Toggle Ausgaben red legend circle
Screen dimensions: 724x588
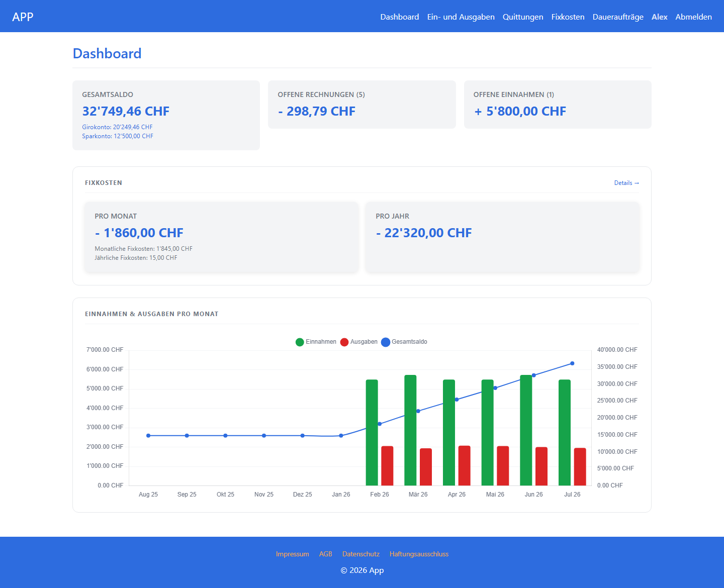pos(344,342)
